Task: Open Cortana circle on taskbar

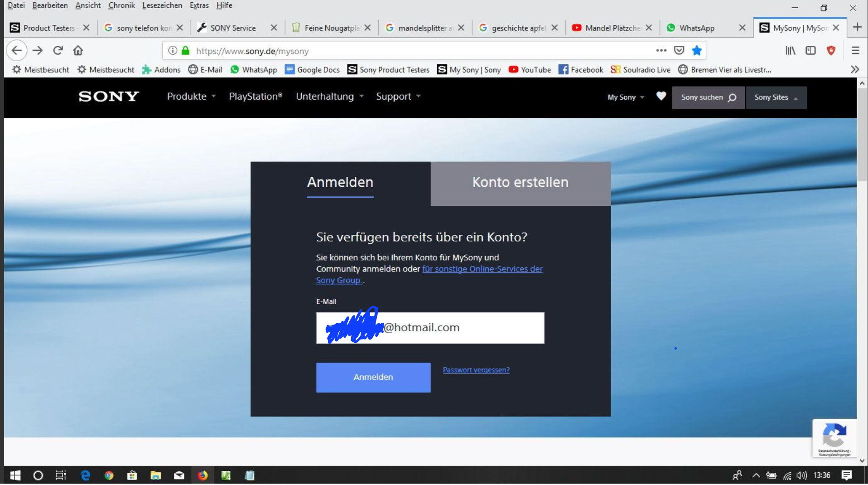Action: [38, 475]
